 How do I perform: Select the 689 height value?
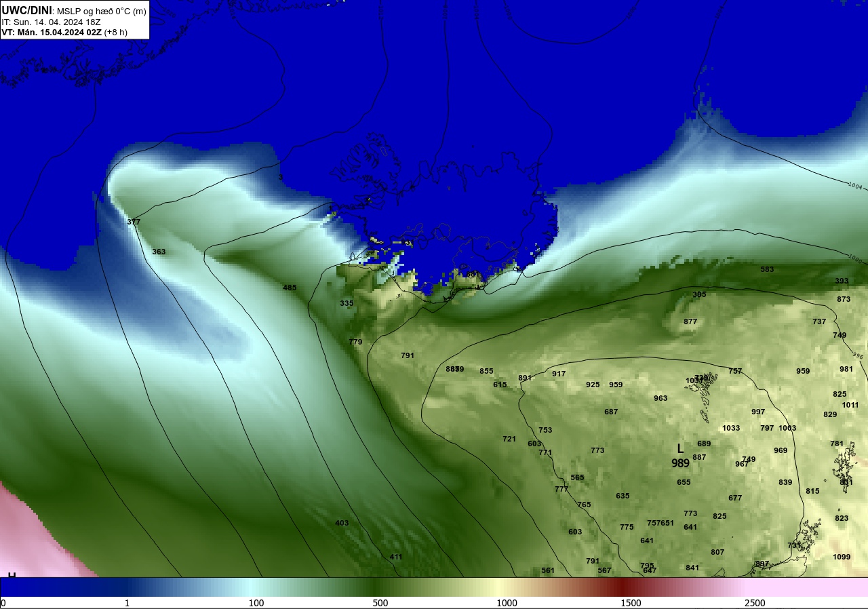704,444
